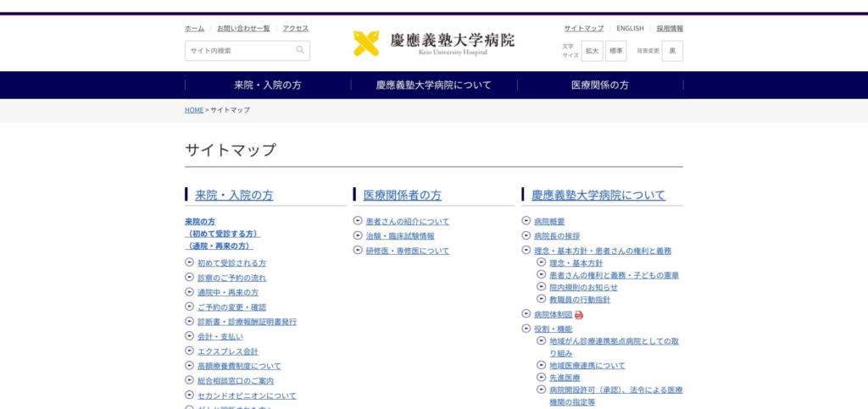Open 診断書・診療報酬証明書発行 link
This screenshot has width=868, height=409.
pos(247,322)
